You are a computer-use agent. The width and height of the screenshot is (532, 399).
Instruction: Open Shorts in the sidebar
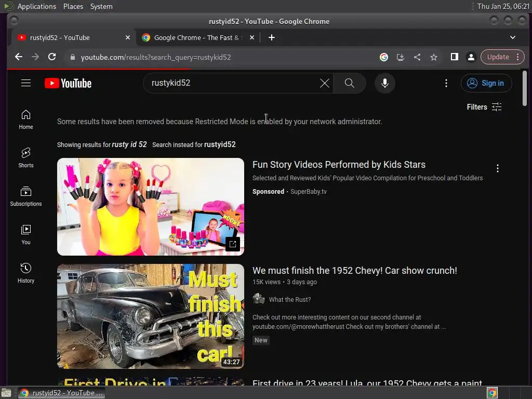tap(26, 158)
